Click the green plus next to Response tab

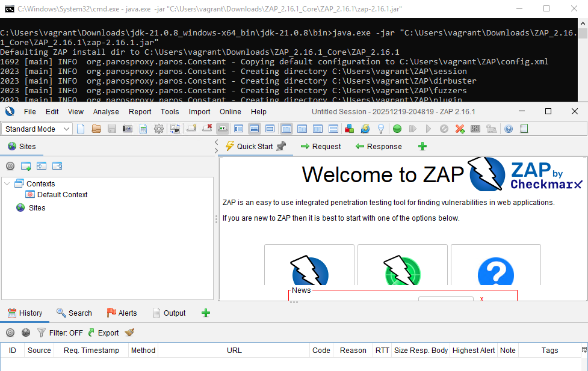pos(422,146)
